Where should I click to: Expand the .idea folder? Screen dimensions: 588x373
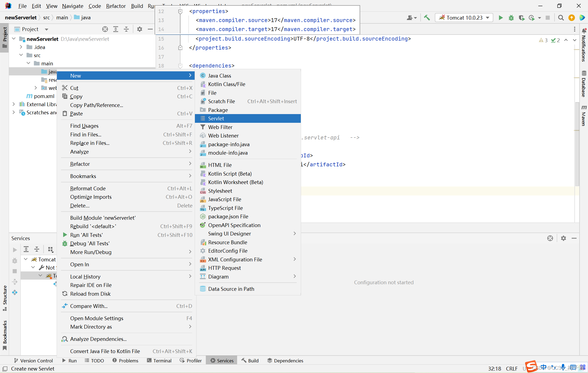coord(21,47)
